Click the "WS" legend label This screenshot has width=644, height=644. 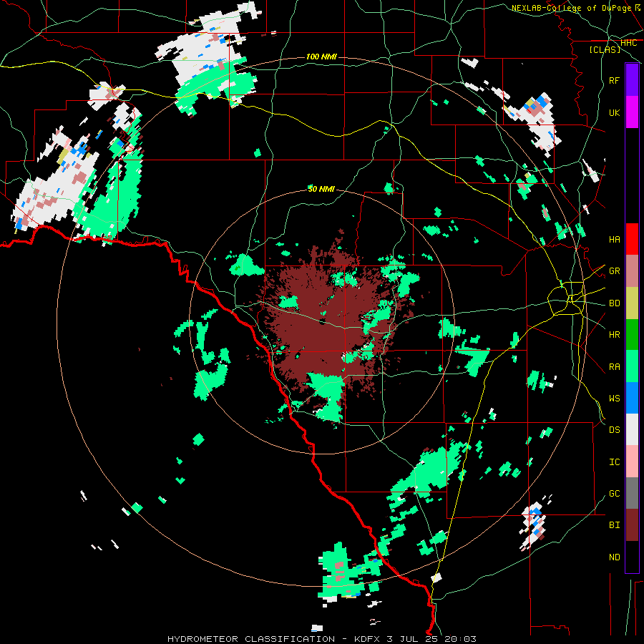[x=614, y=399]
